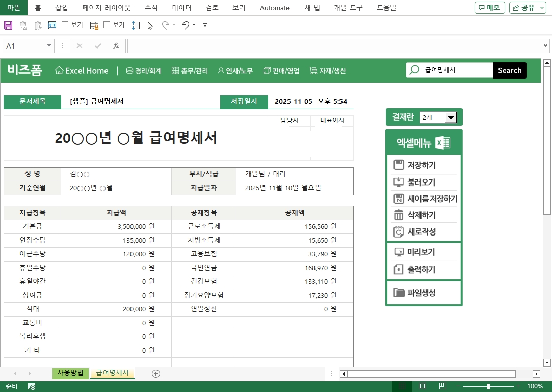This screenshot has width=552, height=392.
Task: Click the Undo arrow icon
Action: click(185, 25)
